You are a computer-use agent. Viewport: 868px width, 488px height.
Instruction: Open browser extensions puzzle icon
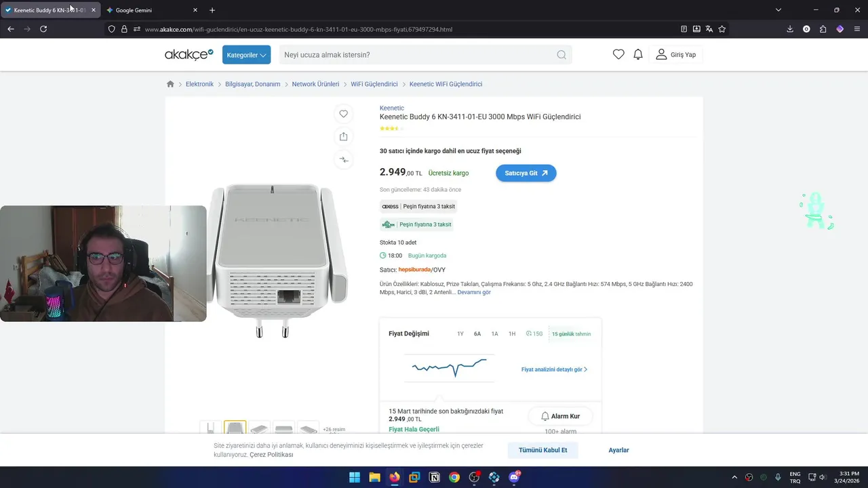coord(823,29)
